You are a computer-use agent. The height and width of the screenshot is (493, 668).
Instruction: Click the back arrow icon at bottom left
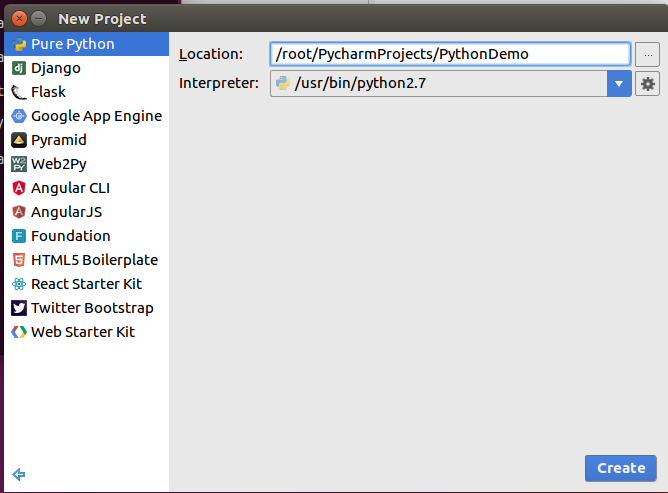(19, 474)
